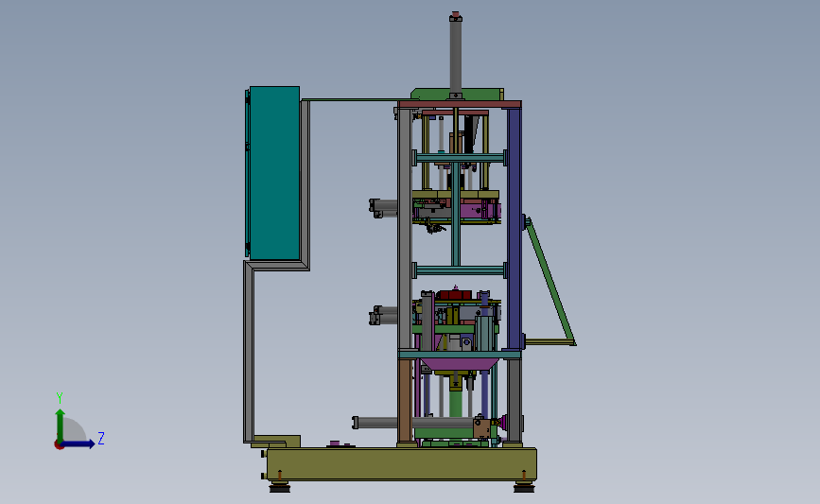Select the upper left protruding gray cylinder
Screen dimensions: 820x504
click(383, 208)
